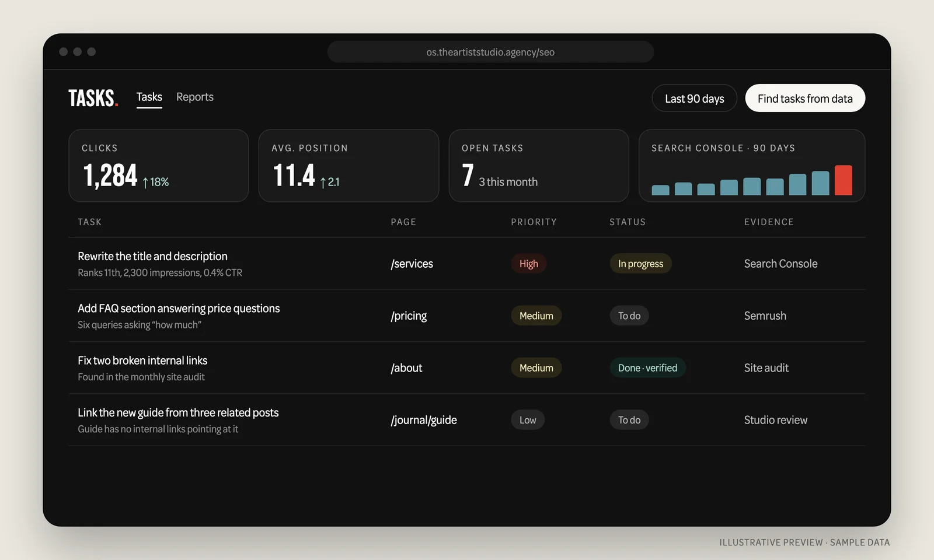Open task Rewrite the title and description
934x560 pixels.
coord(152,256)
